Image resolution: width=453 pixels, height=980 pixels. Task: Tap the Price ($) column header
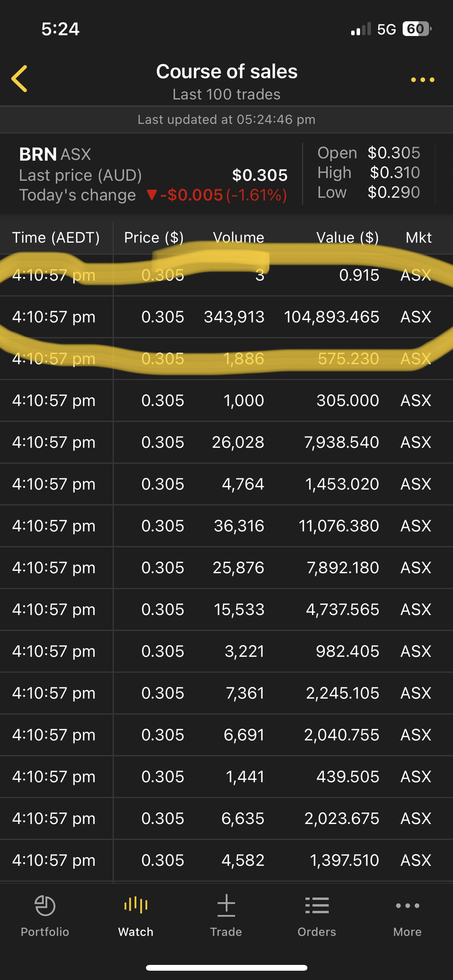[x=154, y=237]
